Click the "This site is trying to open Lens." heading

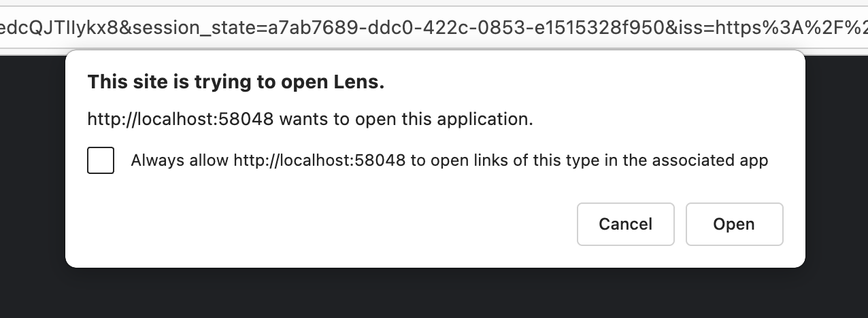coord(236,83)
